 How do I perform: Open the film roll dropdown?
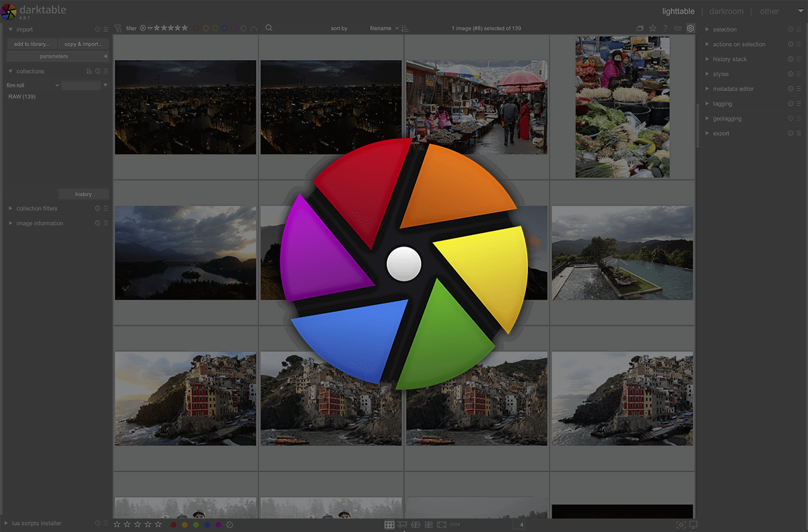pos(32,86)
